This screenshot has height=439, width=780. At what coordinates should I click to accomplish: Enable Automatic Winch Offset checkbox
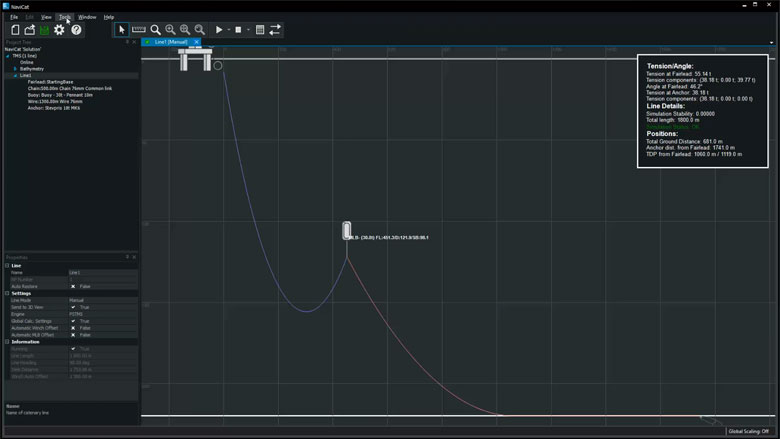pos(73,327)
